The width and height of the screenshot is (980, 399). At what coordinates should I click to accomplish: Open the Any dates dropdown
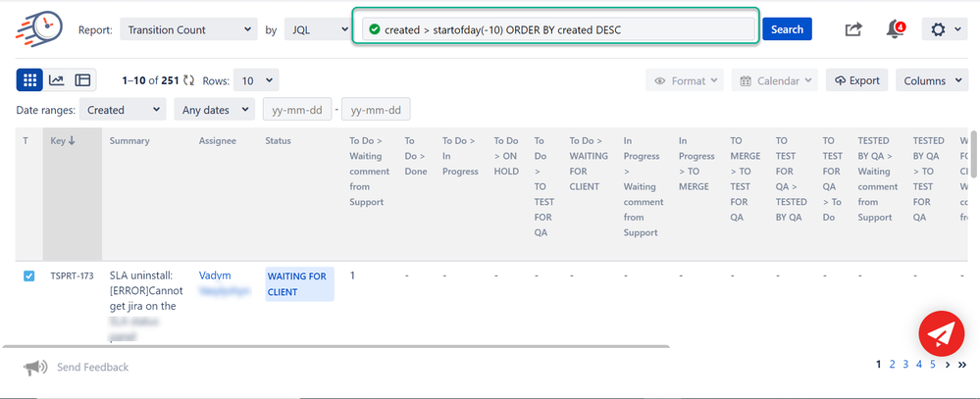tap(215, 109)
